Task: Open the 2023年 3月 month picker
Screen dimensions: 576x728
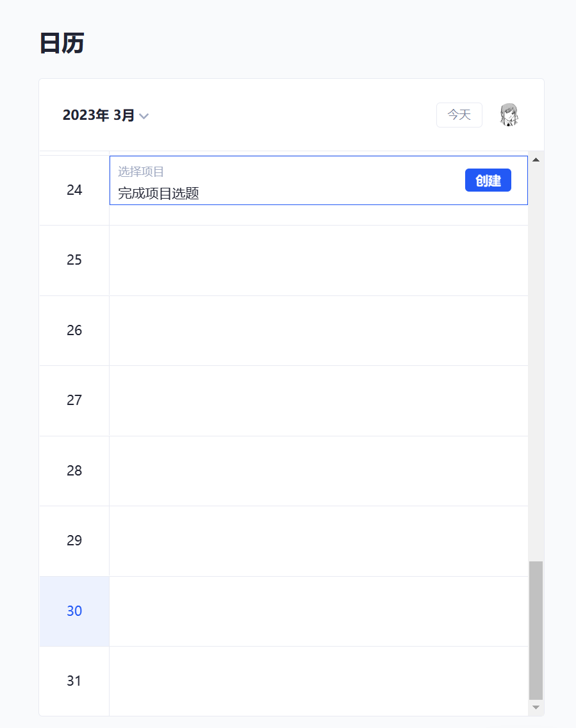Action: click(99, 115)
